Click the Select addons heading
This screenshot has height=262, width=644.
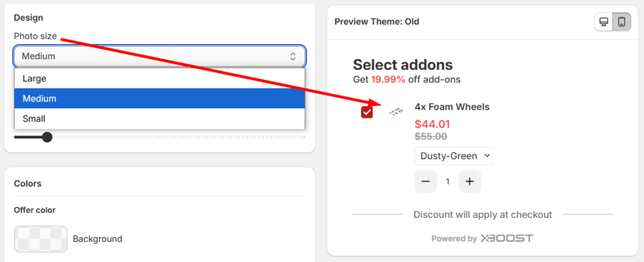click(x=402, y=64)
